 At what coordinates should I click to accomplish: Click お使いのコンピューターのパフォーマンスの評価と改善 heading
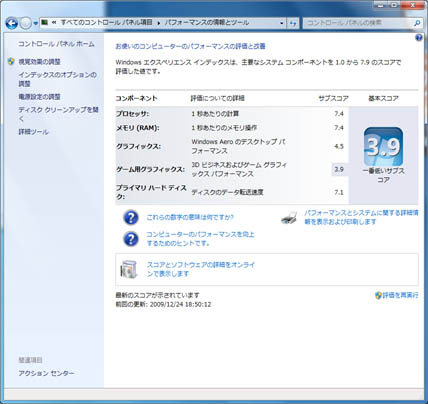pos(190,46)
